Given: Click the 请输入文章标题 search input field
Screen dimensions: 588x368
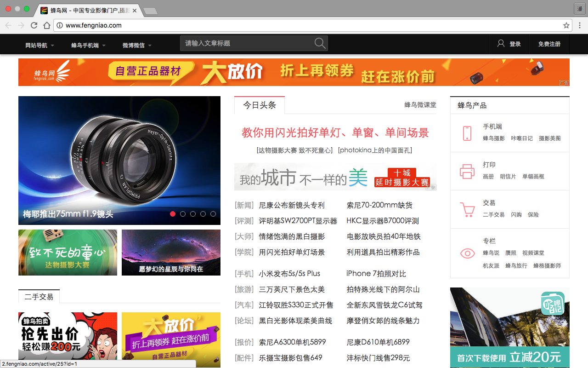Looking at the screenshot, I should coord(248,43).
